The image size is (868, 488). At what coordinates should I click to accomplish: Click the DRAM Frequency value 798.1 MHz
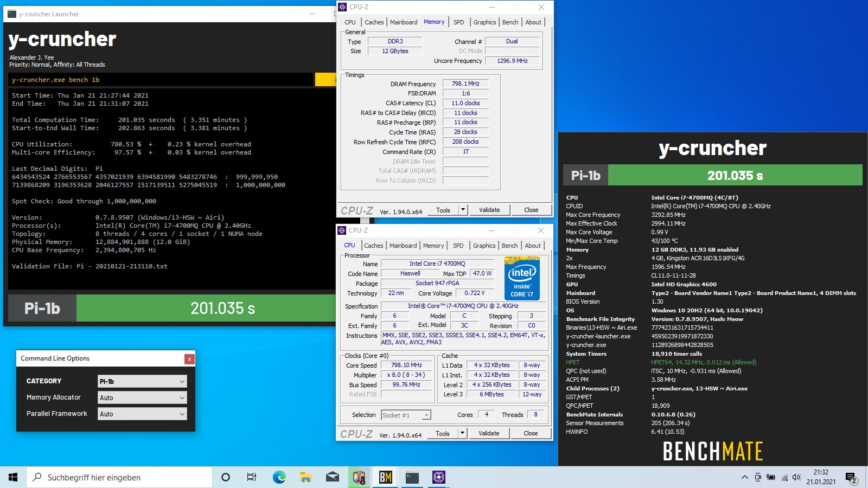pyautogui.click(x=465, y=84)
